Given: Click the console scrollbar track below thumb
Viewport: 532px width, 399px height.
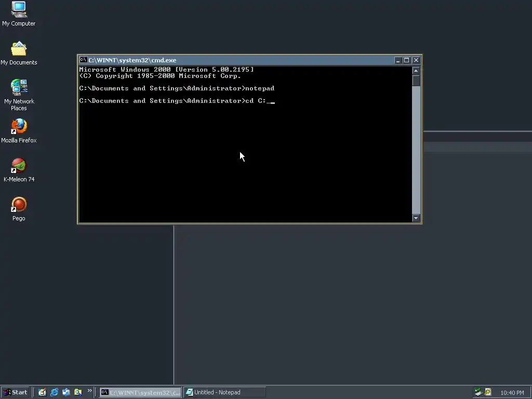Looking at the screenshot, I should [416, 150].
